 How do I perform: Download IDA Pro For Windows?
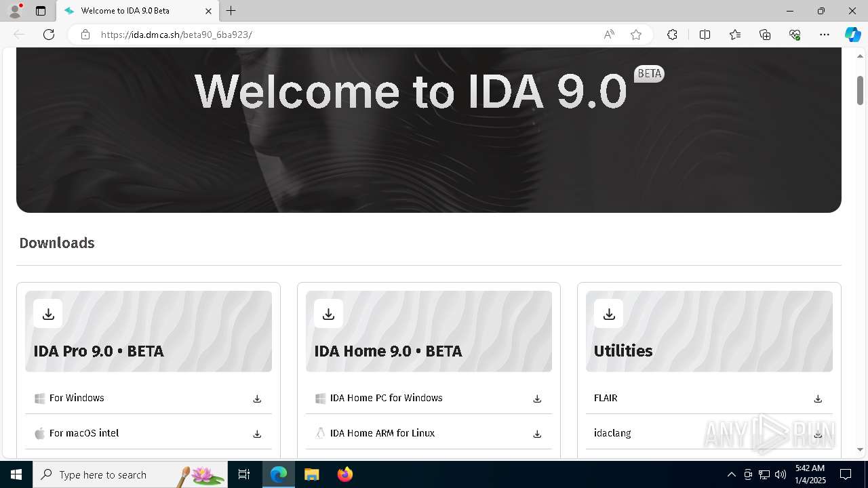257,399
